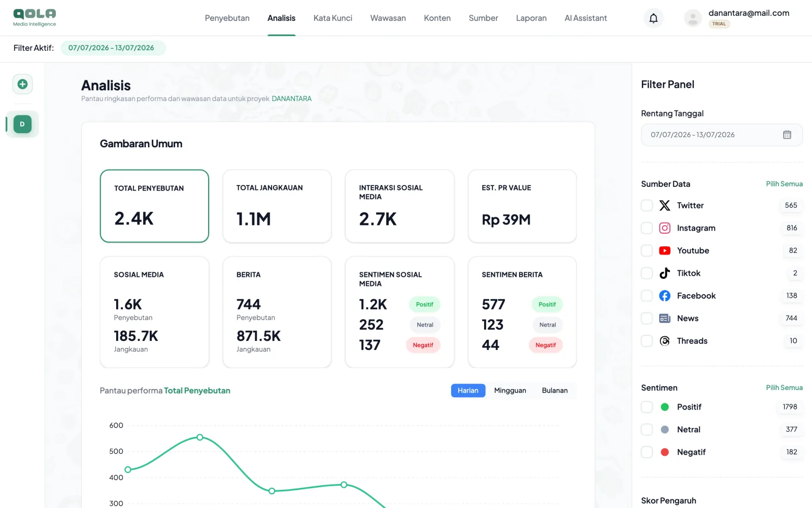Click the Netral badge in Sentimen Berita
Viewport: 812px width, 508px height.
548,325
